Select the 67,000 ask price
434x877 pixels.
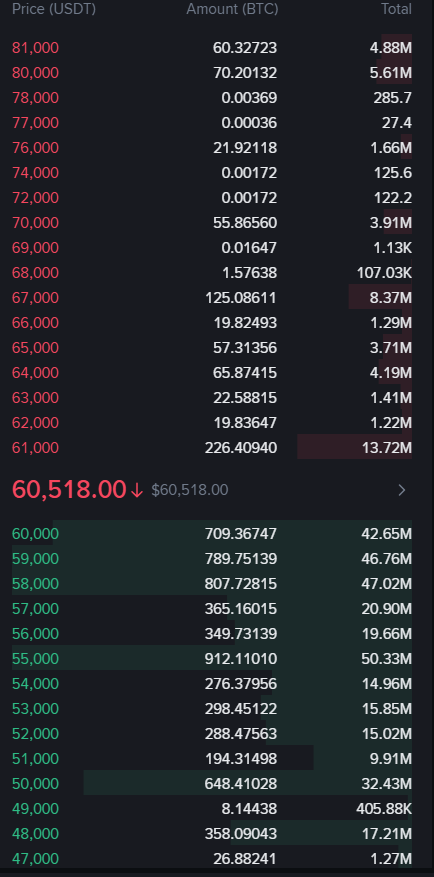(35, 298)
